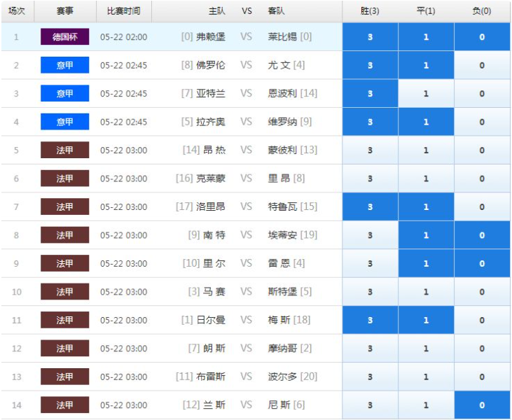512x420 pixels.
Task: Toggle draw (1) for 里尔 vs 雷恩
Action: 426,263
